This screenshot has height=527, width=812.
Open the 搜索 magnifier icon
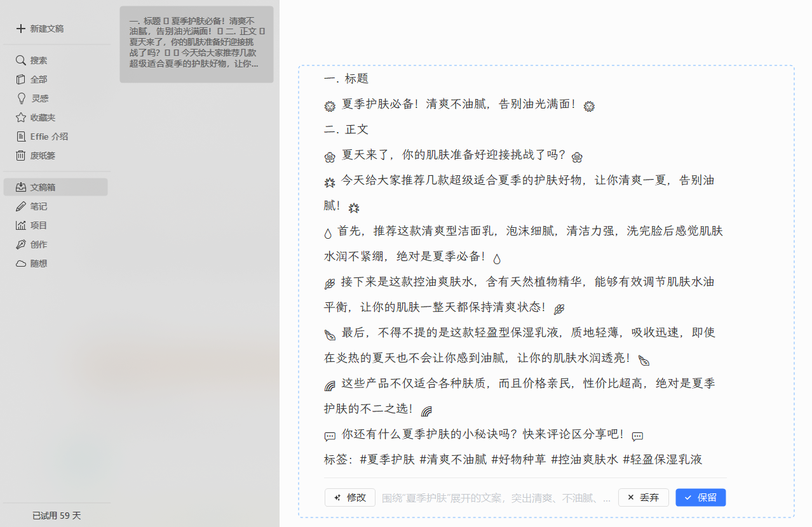[21, 60]
